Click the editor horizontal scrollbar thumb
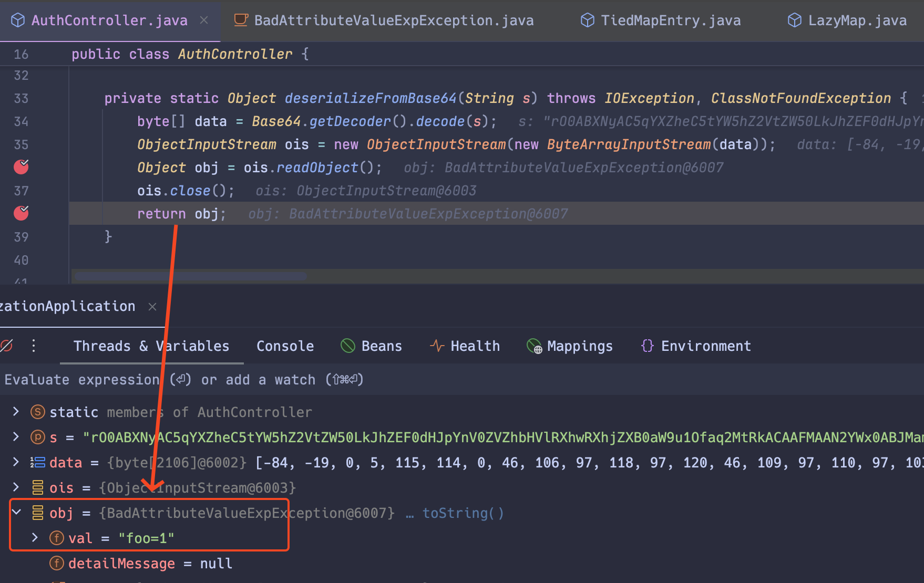The width and height of the screenshot is (924, 583). (x=191, y=276)
